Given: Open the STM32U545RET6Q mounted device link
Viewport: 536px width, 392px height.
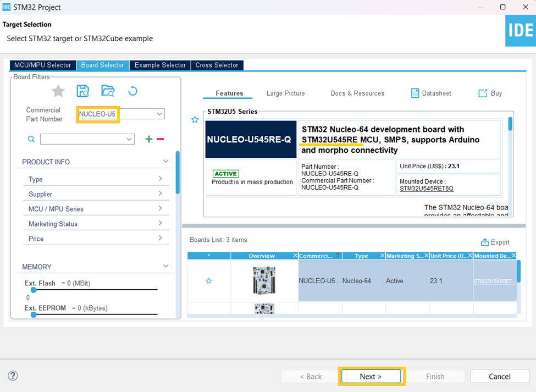Looking at the screenshot, I should tap(427, 189).
